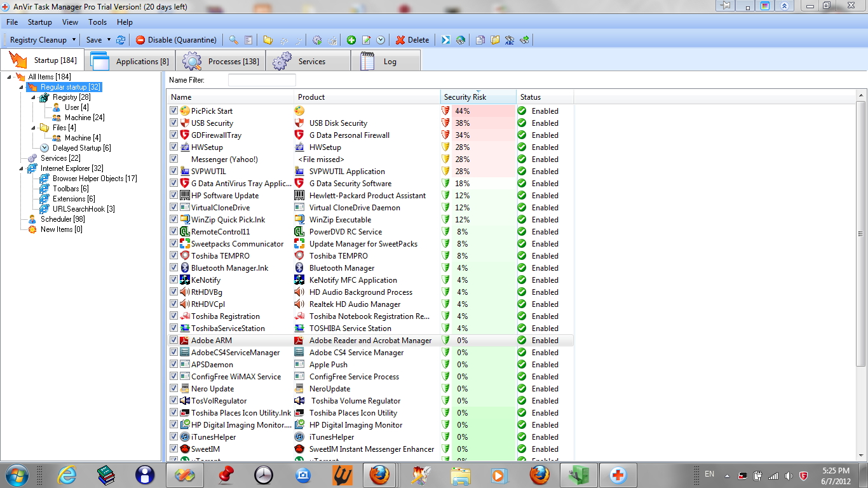Click the edit entry pencil icon
Screen dimensions: 868x488
point(366,40)
